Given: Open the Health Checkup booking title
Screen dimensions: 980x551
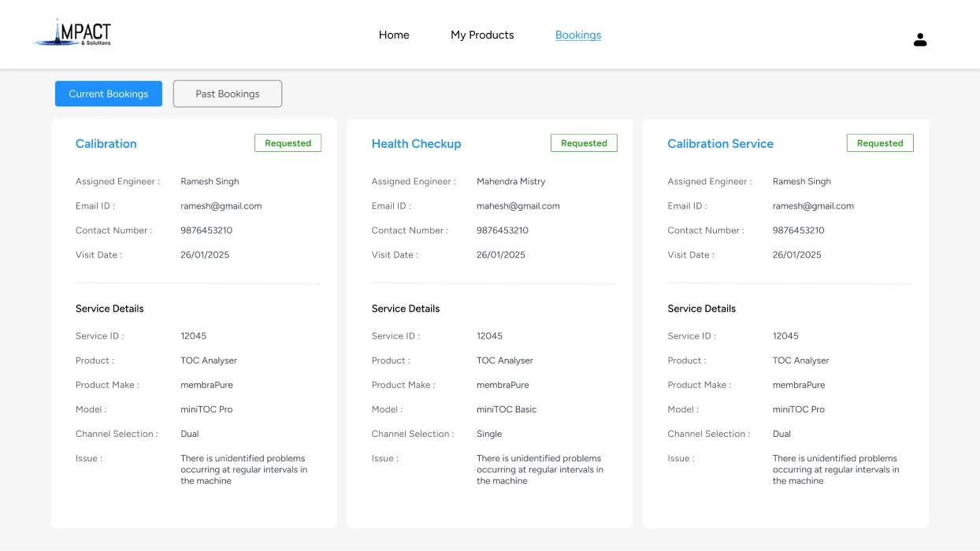Looking at the screenshot, I should (x=416, y=143).
